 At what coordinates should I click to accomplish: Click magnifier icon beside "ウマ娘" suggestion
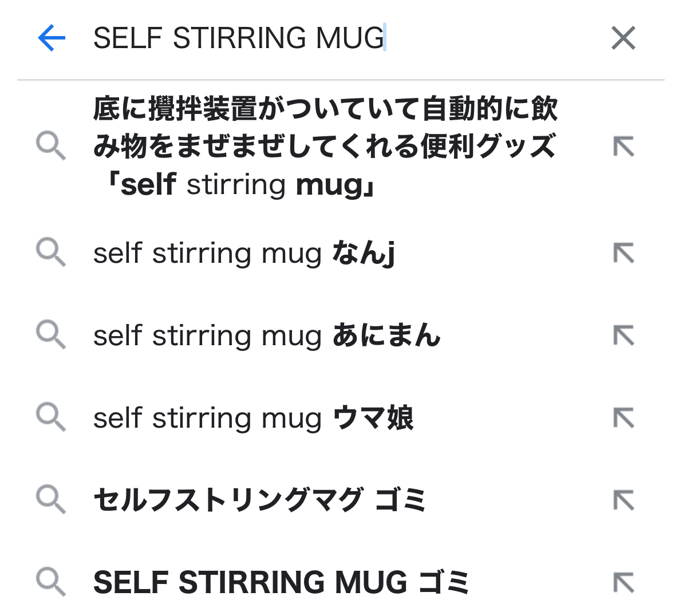coord(51,418)
